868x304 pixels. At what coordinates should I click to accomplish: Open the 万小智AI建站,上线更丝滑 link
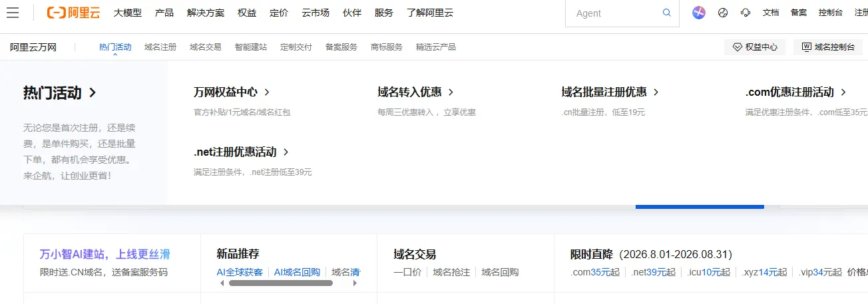(x=105, y=254)
